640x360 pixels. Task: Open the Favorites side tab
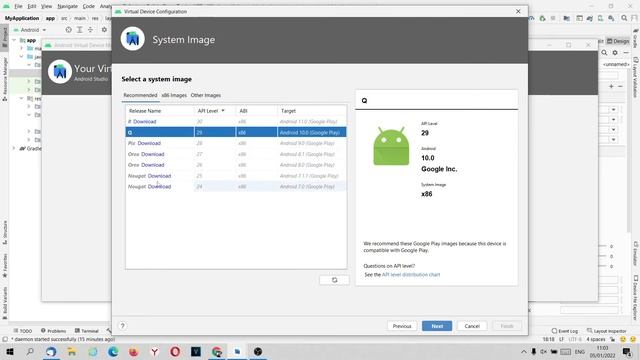tap(4, 265)
